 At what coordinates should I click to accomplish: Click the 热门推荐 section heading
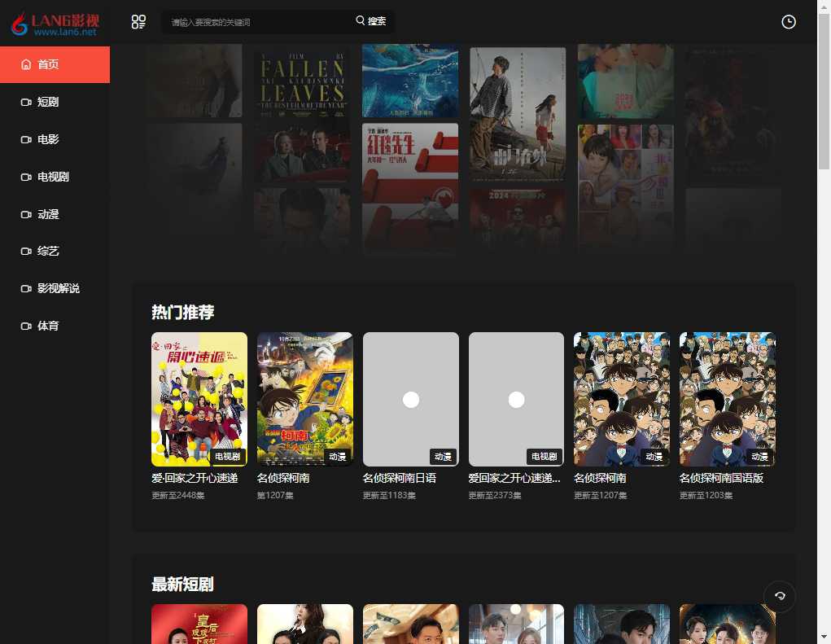tap(183, 312)
